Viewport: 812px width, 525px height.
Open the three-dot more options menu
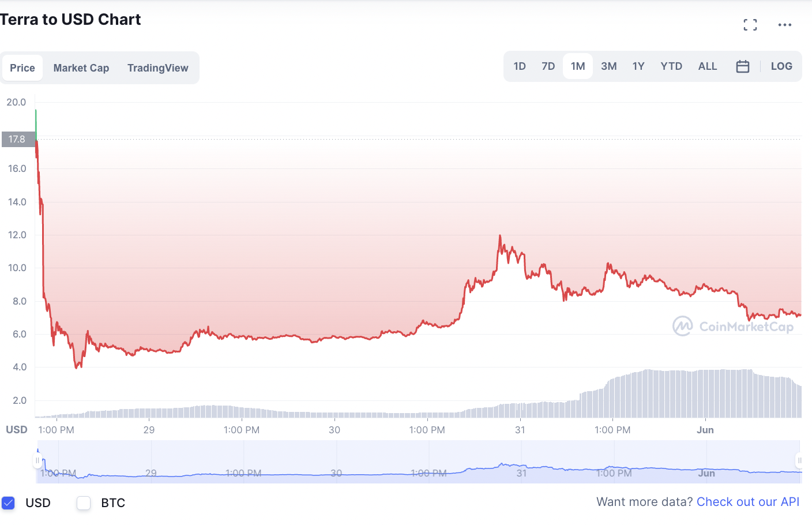pos(785,25)
